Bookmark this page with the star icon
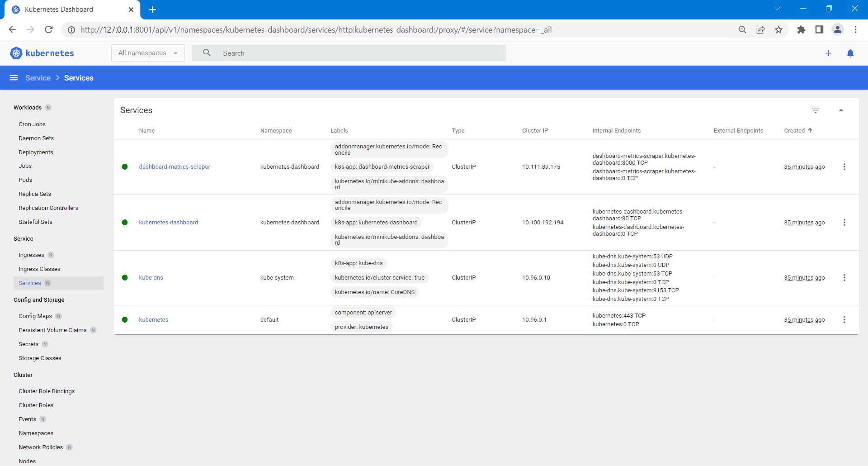Image resolution: width=868 pixels, height=466 pixels. 778,30
